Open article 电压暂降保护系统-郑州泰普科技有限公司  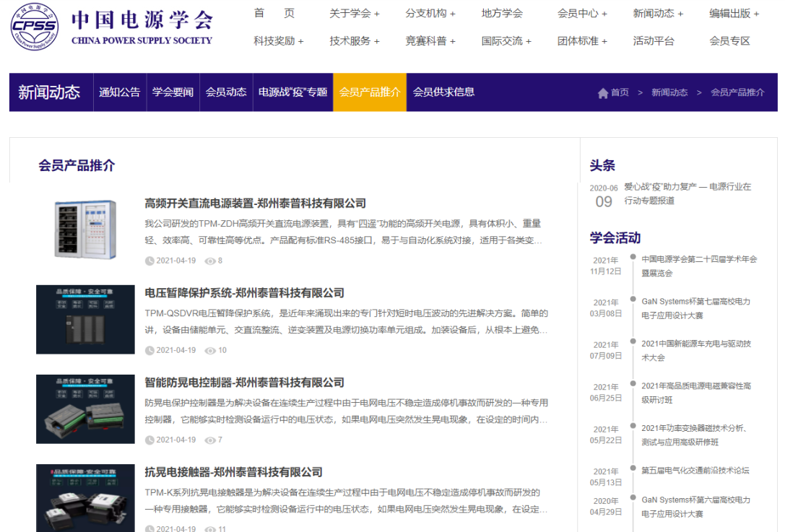(244, 293)
